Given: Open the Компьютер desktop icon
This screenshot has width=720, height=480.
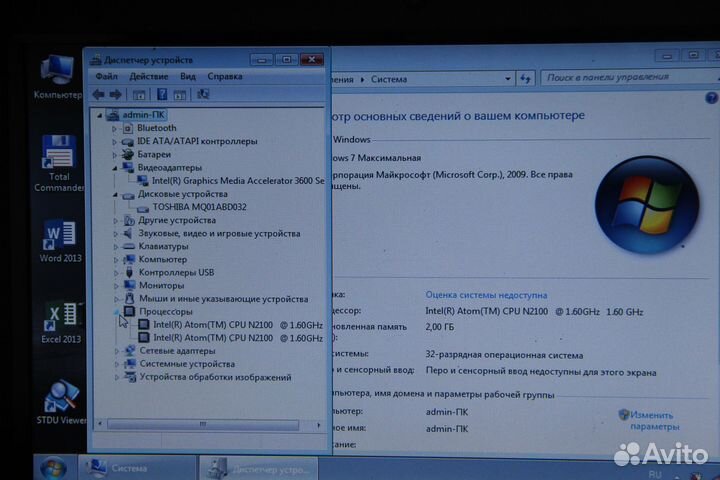Looking at the screenshot, I should [x=57, y=77].
